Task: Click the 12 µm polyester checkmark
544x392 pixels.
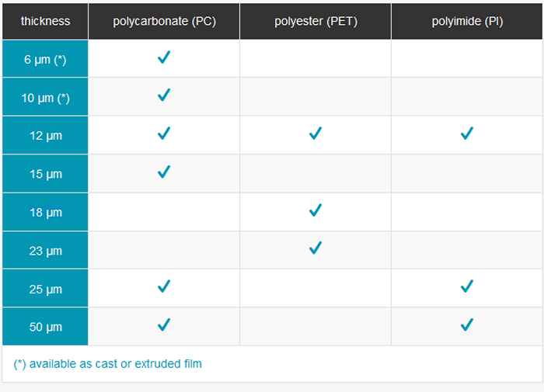Action: (x=315, y=134)
